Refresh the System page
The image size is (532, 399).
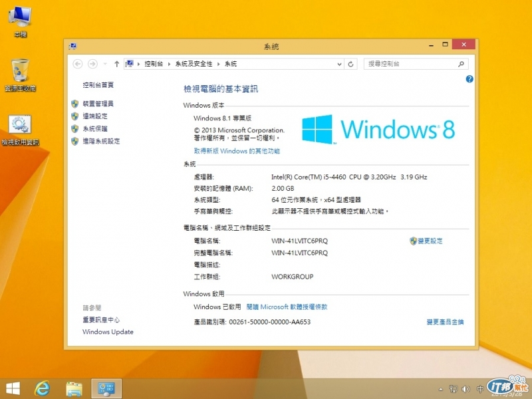click(x=351, y=64)
